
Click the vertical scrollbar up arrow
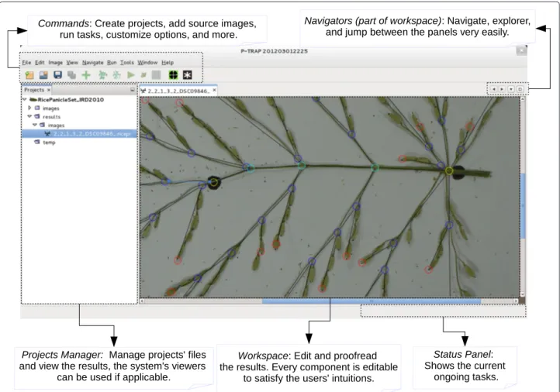tap(523, 99)
